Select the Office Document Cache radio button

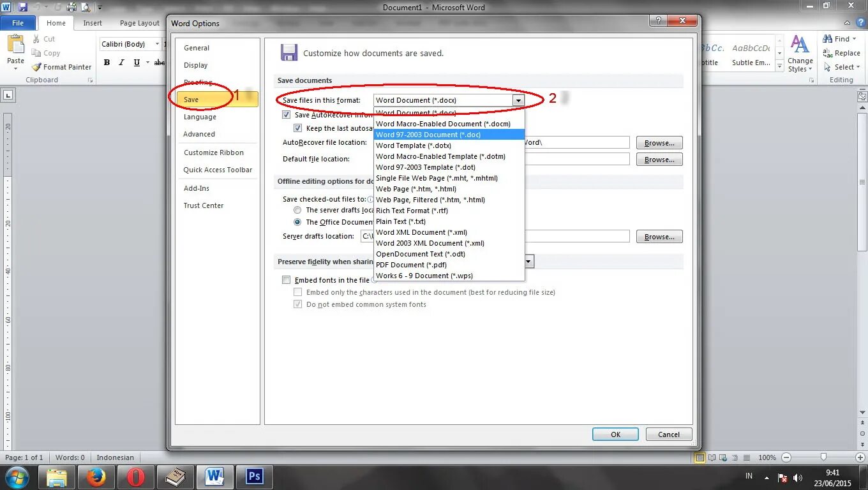pyautogui.click(x=297, y=222)
